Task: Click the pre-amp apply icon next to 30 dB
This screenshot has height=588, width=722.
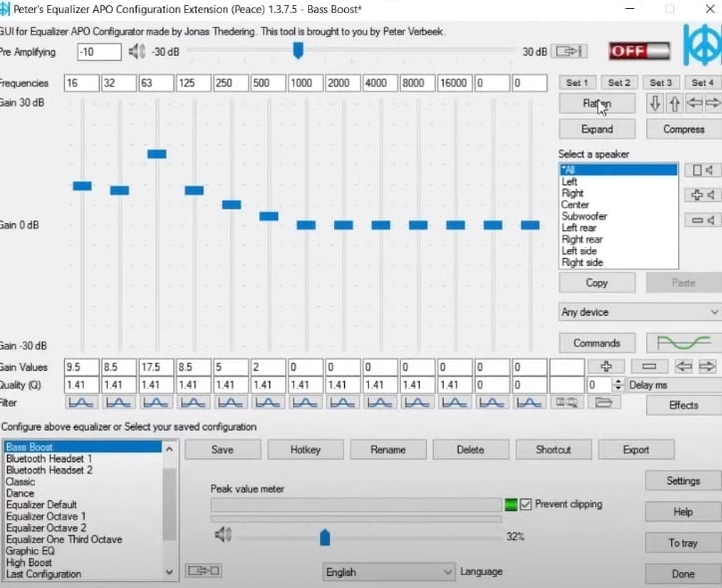Action: click(x=569, y=51)
